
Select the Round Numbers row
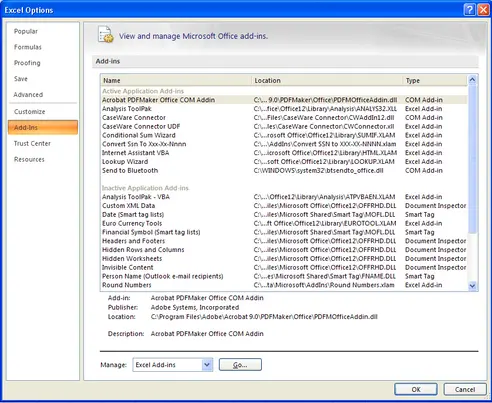tap(284, 285)
